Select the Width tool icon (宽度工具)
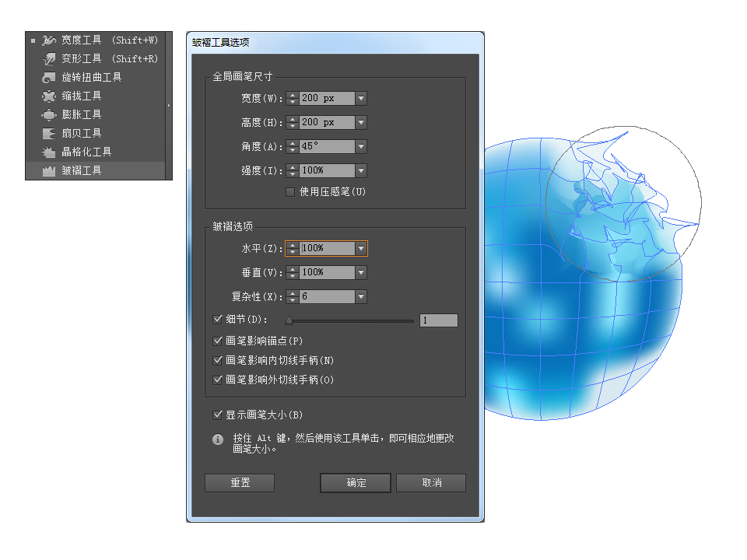 (49, 40)
